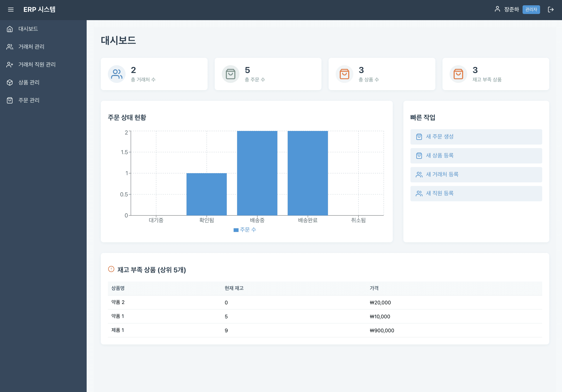Screen dimensions: 562x392
Task: Click the people icon in 새 거래처 등록
Action: pyautogui.click(x=419, y=174)
